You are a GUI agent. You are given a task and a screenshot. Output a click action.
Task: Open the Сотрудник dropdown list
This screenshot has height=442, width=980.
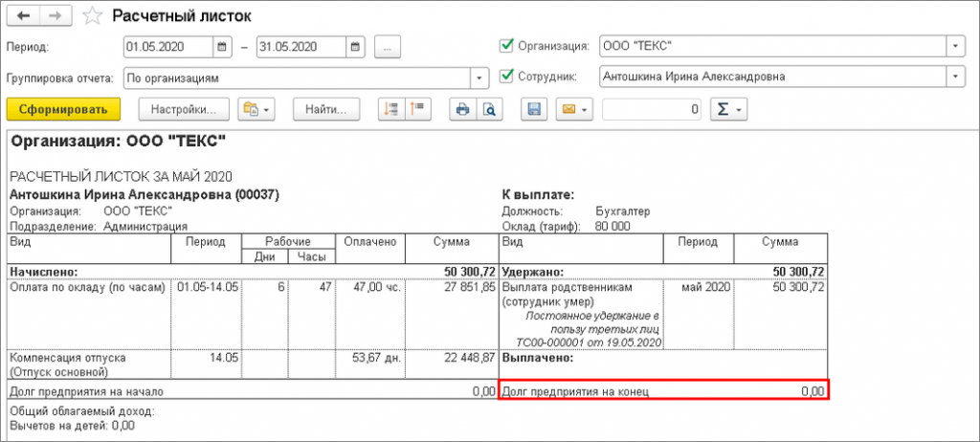[x=954, y=77]
